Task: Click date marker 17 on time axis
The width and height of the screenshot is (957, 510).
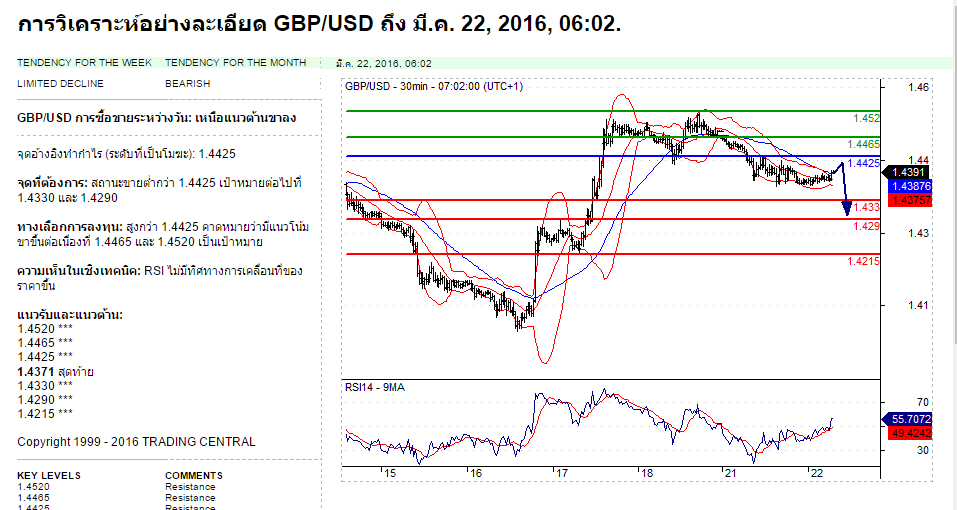Action: coord(562,473)
